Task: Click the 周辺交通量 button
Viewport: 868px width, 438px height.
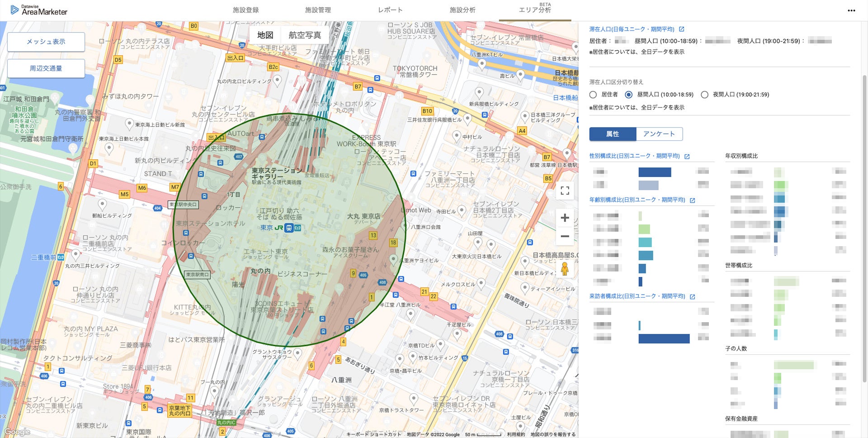Action: point(46,68)
